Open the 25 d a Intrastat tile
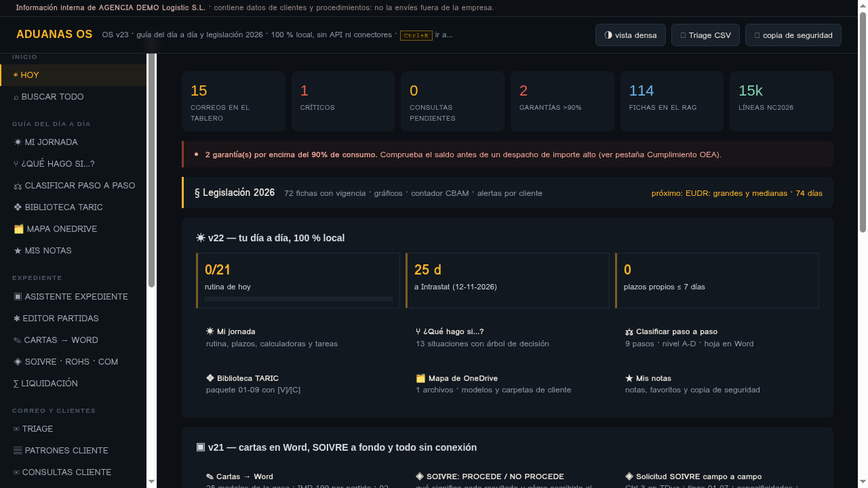 507,281
